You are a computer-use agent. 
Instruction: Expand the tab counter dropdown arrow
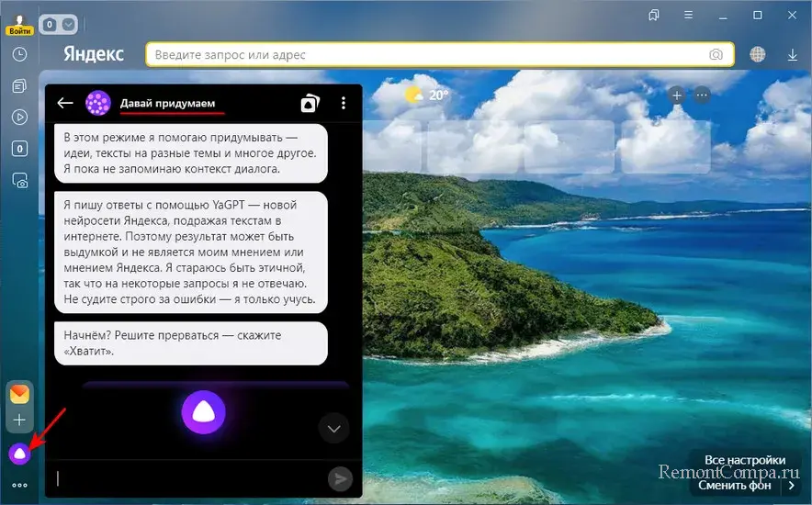click(x=68, y=25)
